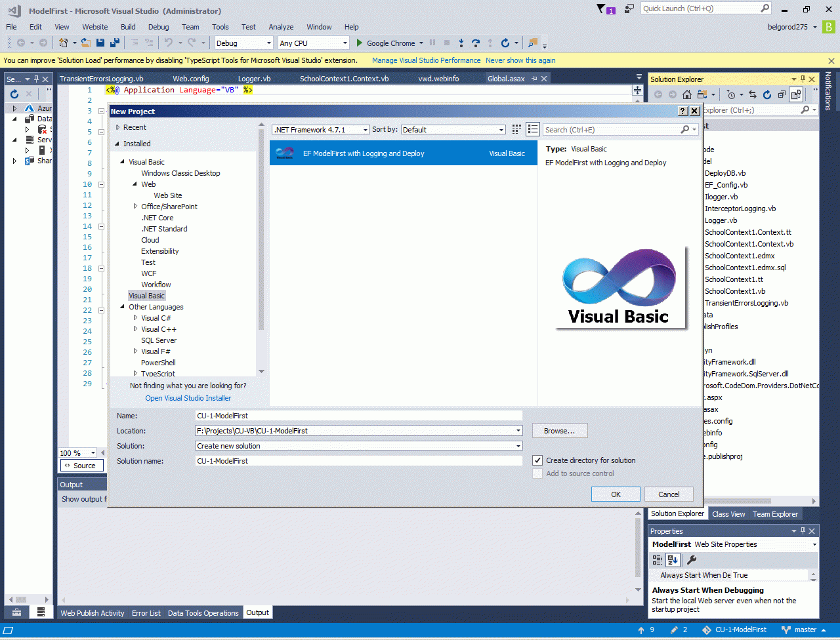Expand the Office/SharePoint tree node

[x=136, y=207]
